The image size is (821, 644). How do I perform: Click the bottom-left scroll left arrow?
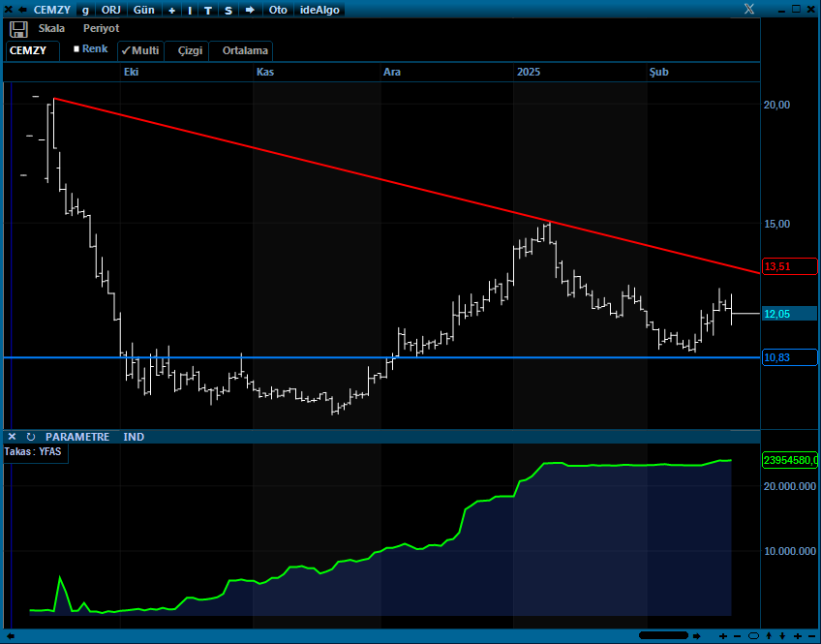pos(10,636)
